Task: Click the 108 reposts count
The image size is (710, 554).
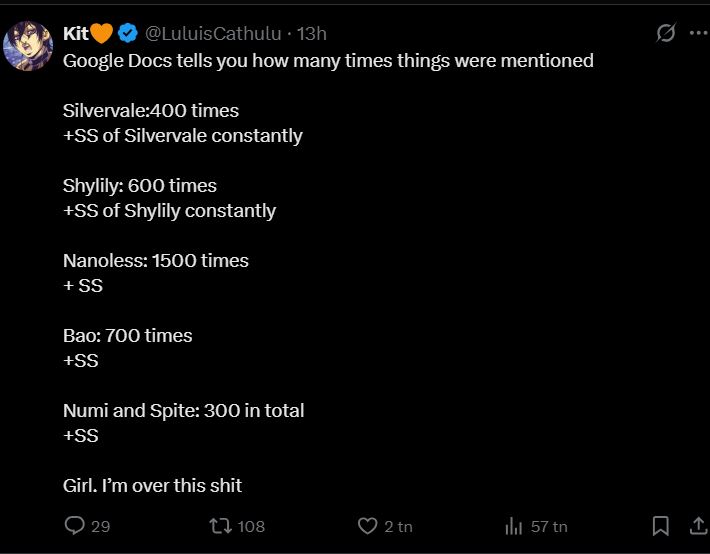Action: coord(251,526)
